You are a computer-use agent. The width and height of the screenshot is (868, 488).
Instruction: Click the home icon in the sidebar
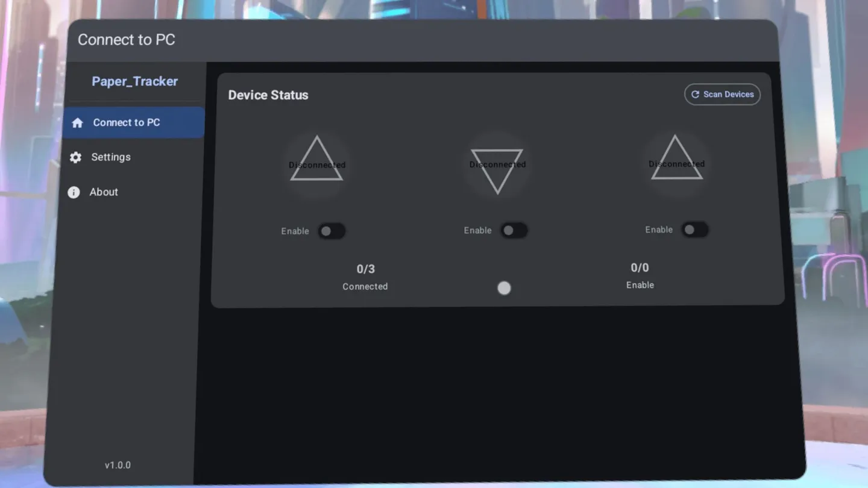pyautogui.click(x=77, y=123)
